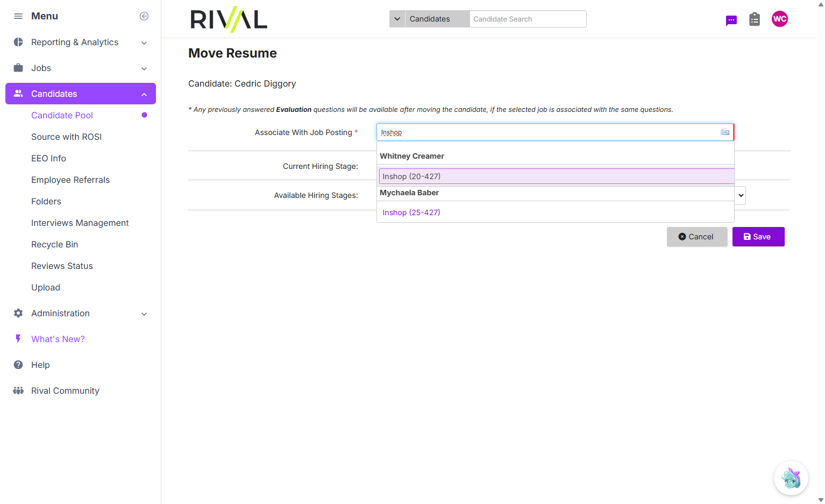Open Employee Referrals
Screen dimensions: 825x504
[70, 180]
